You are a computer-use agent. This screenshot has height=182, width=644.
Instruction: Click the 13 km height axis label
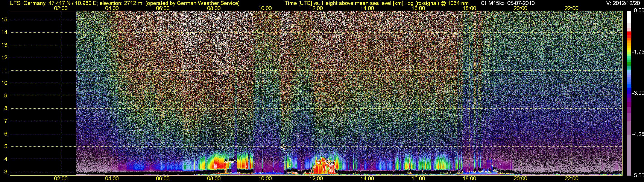pyautogui.click(x=5, y=45)
